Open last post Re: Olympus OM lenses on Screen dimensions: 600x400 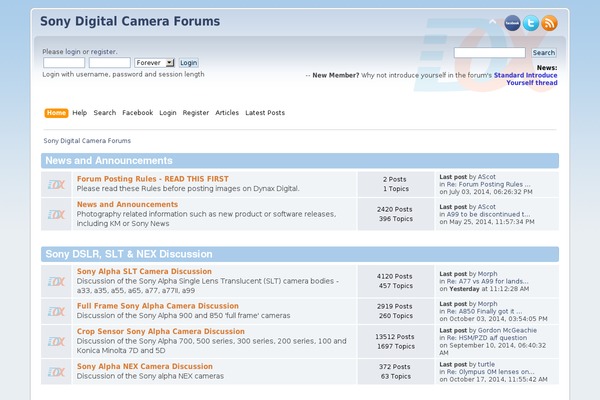point(491,372)
